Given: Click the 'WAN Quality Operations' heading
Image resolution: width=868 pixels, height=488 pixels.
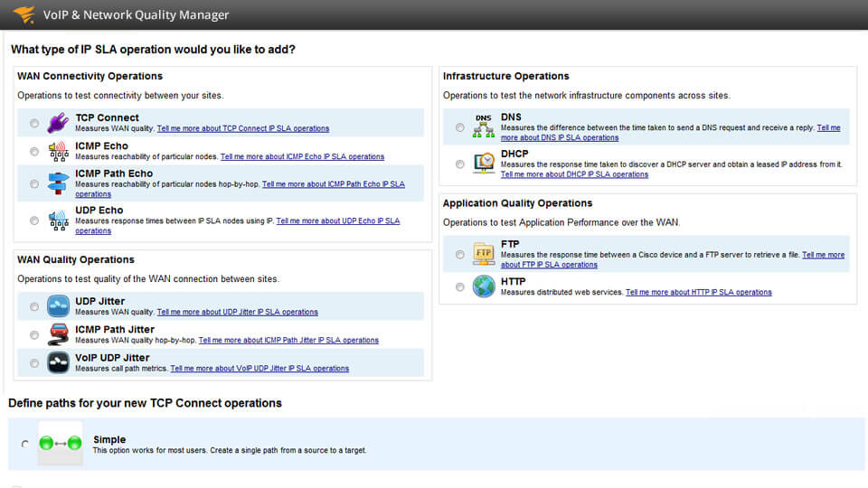Looking at the screenshot, I should pyautogui.click(x=76, y=259).
